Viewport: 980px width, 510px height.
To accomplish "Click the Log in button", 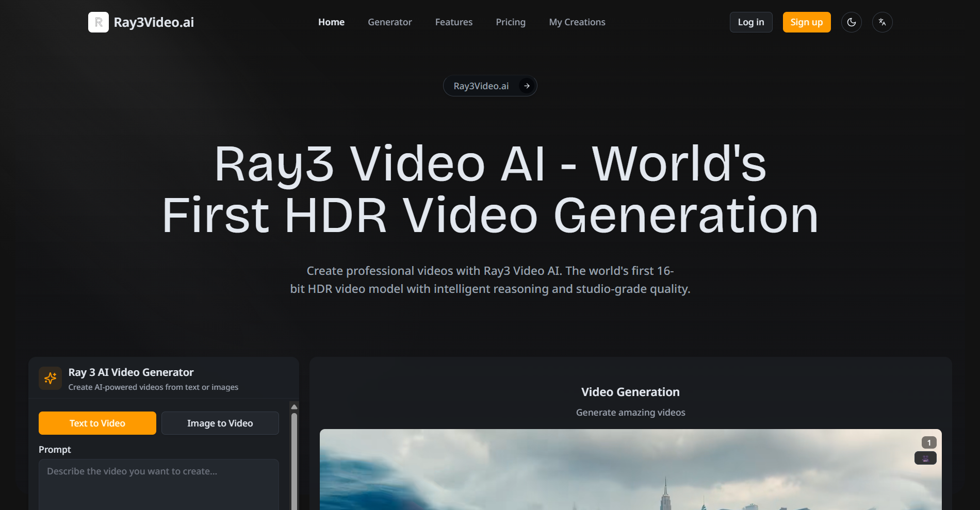I will [750, 22].
